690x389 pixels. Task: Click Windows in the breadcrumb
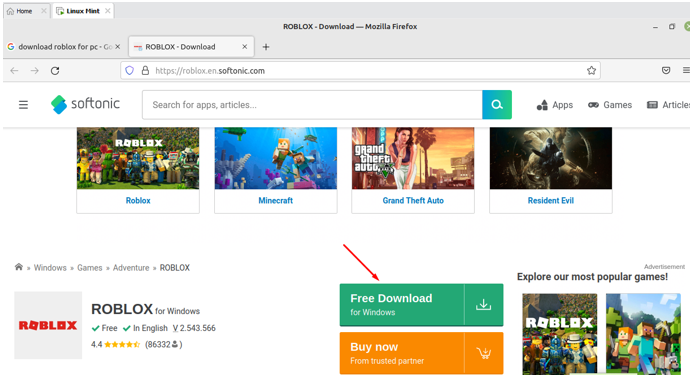tap(50, 268)
